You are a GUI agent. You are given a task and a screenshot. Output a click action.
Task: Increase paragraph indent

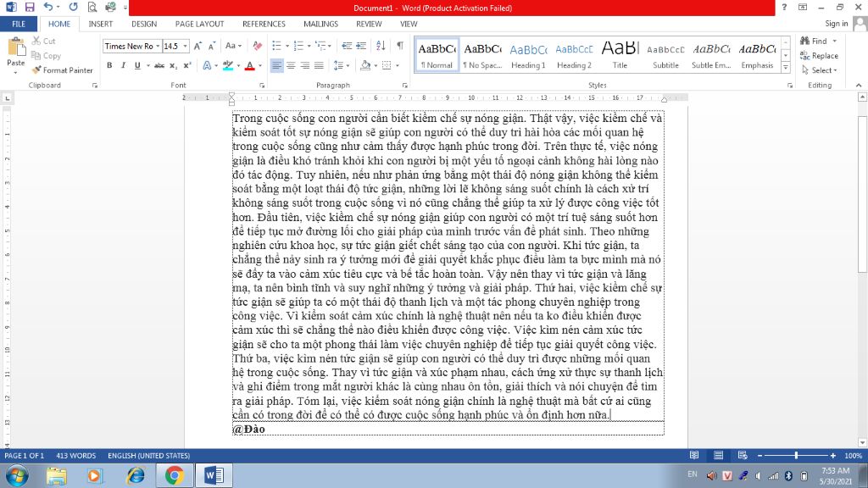[x=361, y=46]
